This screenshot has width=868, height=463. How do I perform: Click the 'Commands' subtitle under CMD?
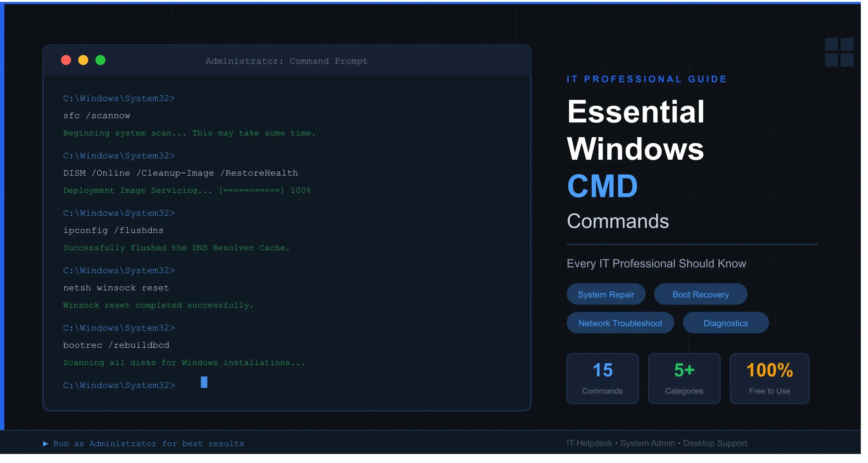tap(618, 221)
